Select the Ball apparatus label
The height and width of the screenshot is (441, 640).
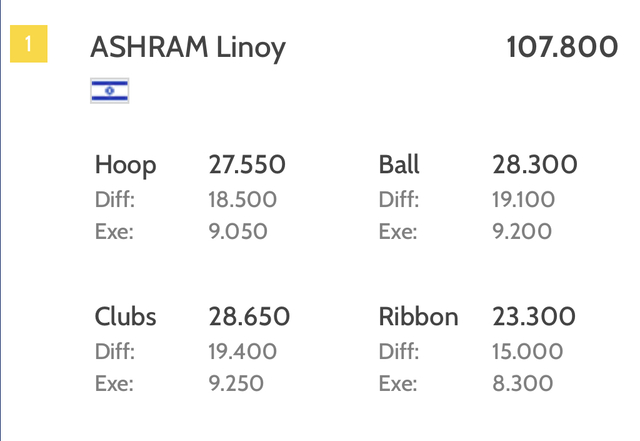(399, 165)
